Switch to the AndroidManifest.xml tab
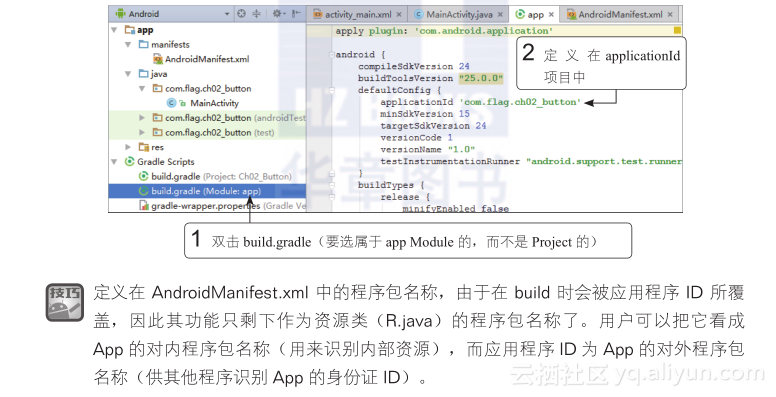This screenshot has height=397, width=776. pyautogui.click(x=620, y=15)
